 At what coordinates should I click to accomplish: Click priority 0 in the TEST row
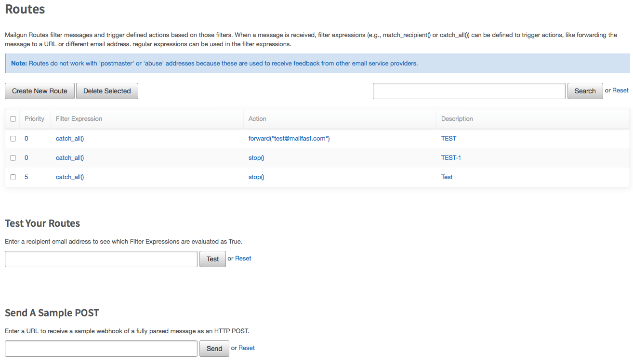click(x=26, y=139)
